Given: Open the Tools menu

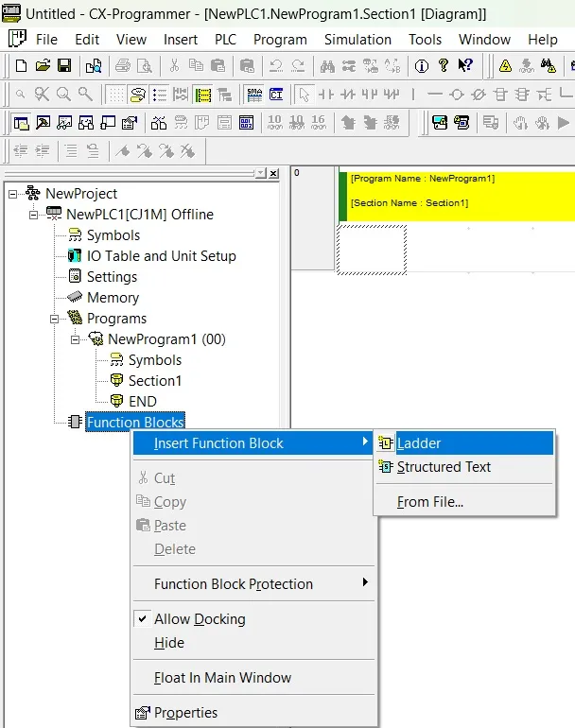Looking at the screenshot, I should 425,40.
